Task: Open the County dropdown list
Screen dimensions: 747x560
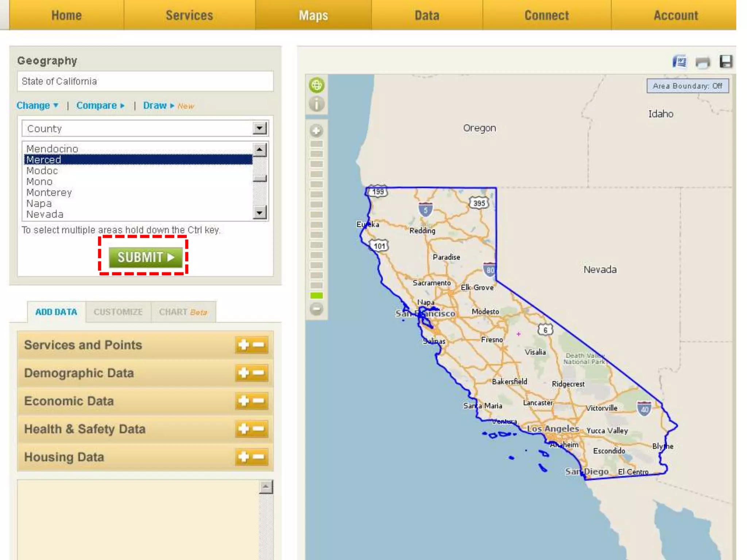Action: tap(259, 128)
